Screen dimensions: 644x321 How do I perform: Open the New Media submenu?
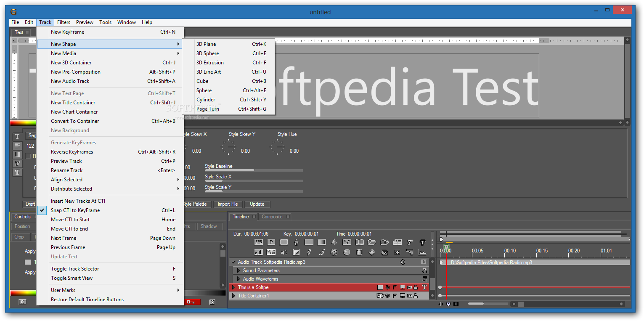pyautogui.click(x=110, y=53)
